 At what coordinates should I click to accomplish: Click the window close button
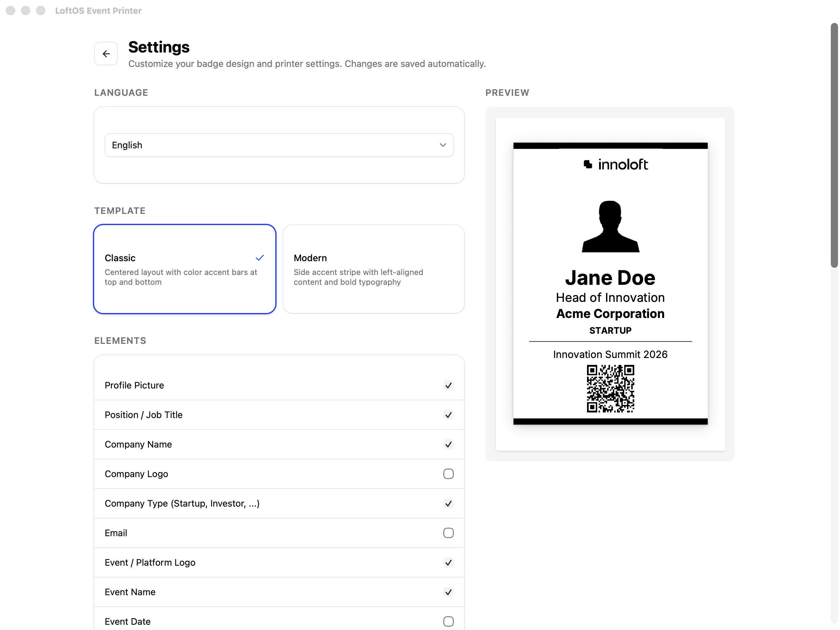(10, 10)
